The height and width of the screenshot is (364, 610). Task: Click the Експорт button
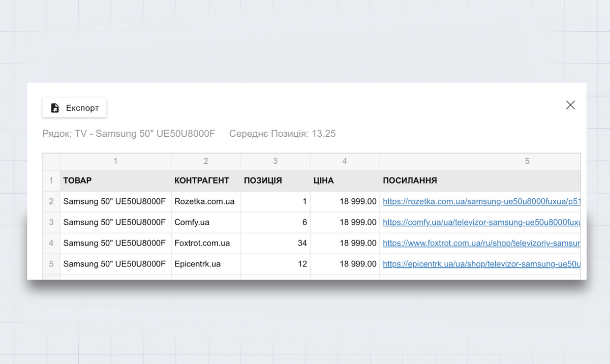click(x=74, y=108)
